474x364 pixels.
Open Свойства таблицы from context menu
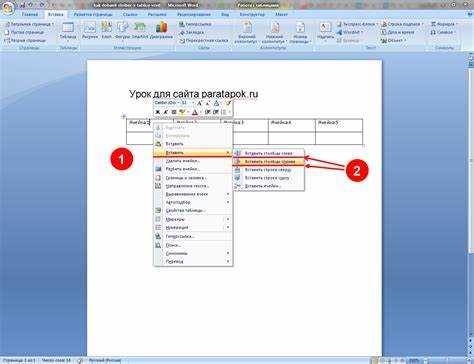(193, 210)
